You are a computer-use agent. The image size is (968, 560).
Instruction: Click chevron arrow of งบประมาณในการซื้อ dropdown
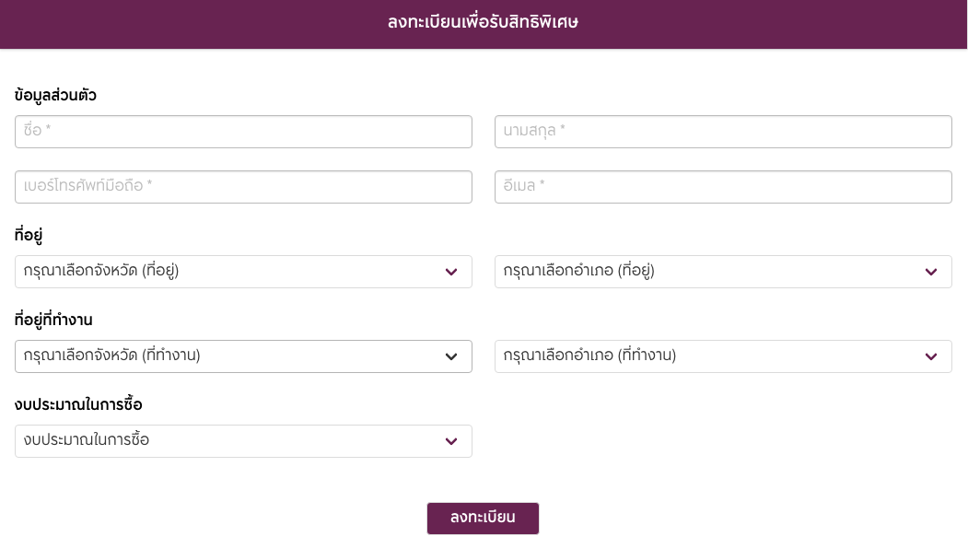coord(451,441)
